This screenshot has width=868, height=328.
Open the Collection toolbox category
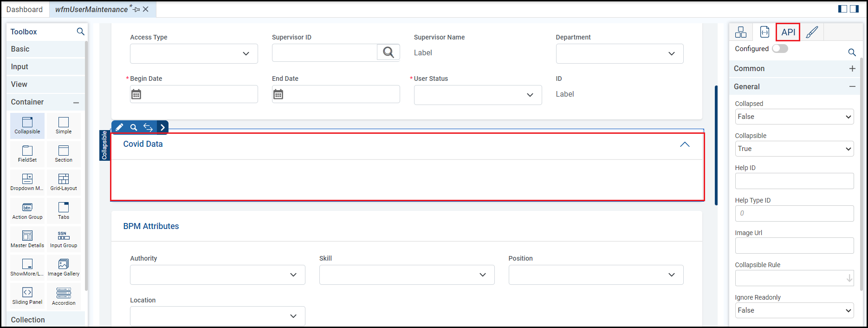click(x=28, y=320)
